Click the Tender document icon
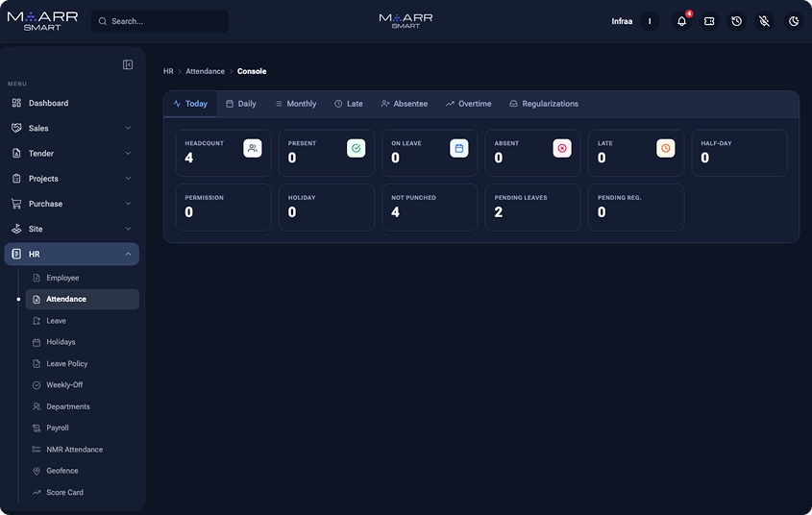Screen dimensions: 812x515 click(x=16, y=153)
